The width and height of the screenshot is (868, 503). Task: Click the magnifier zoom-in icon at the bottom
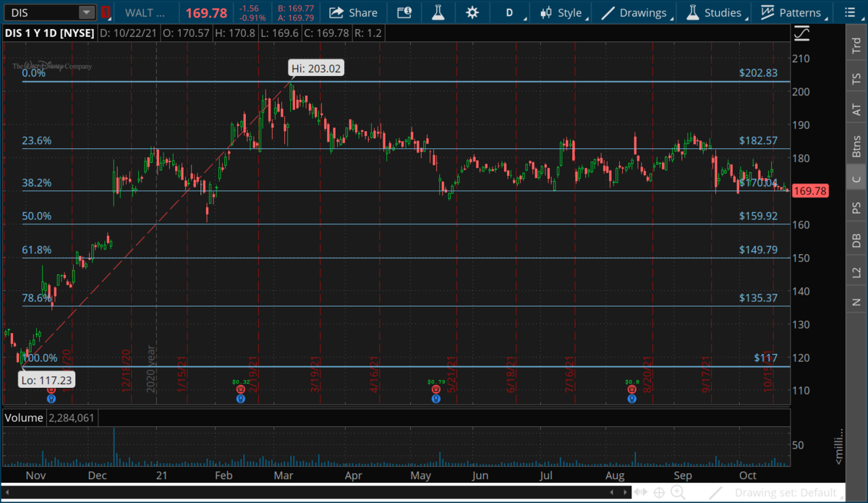pos(678,493)
